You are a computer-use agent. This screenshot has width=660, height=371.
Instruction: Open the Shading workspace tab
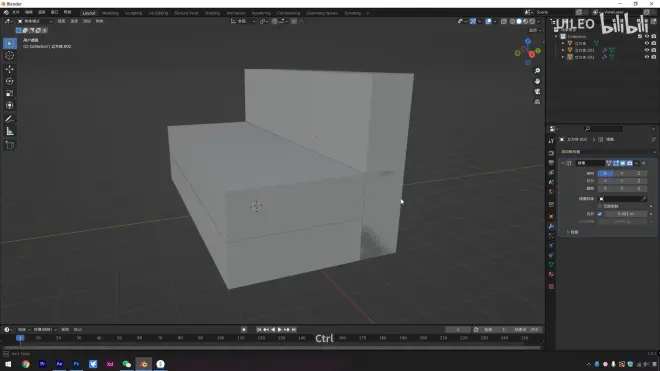(x=212, y=13)
